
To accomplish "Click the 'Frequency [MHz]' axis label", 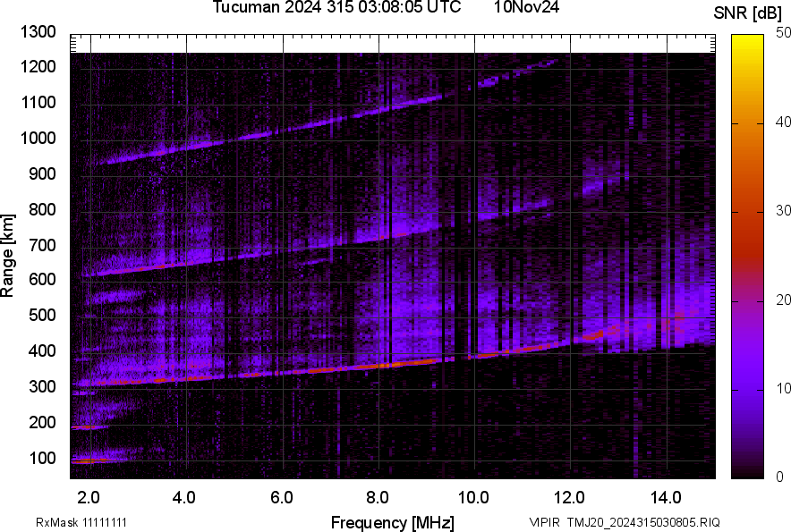I will coord(393,523).
